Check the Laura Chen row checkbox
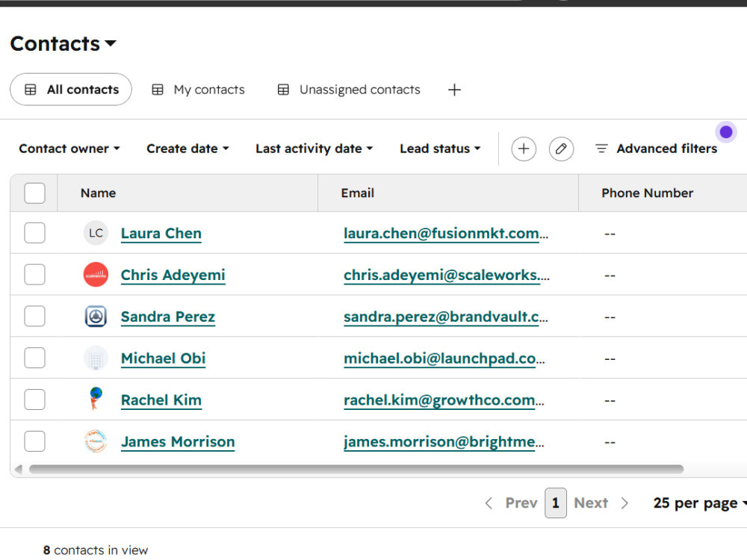 coord(35,233)
